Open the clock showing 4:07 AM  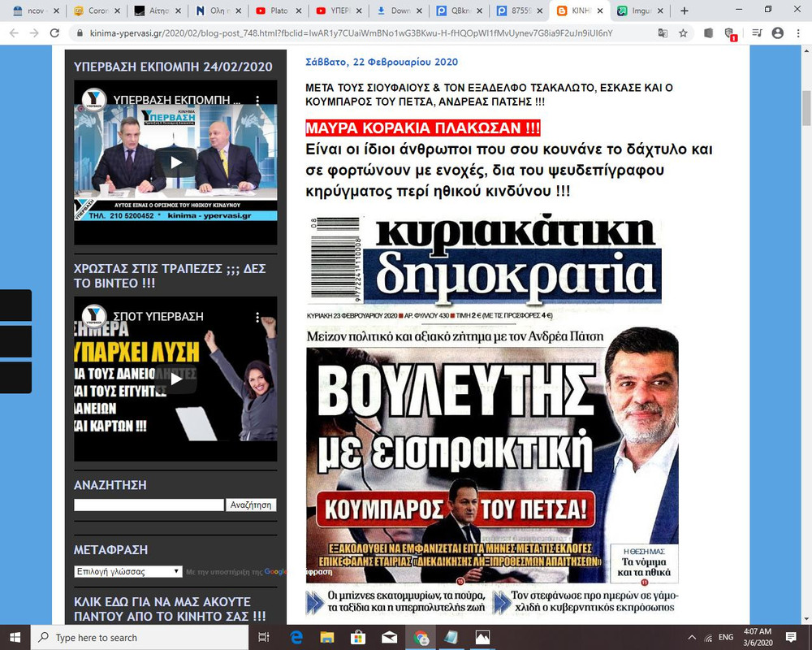pyautogui.click(x=758, y=637)
